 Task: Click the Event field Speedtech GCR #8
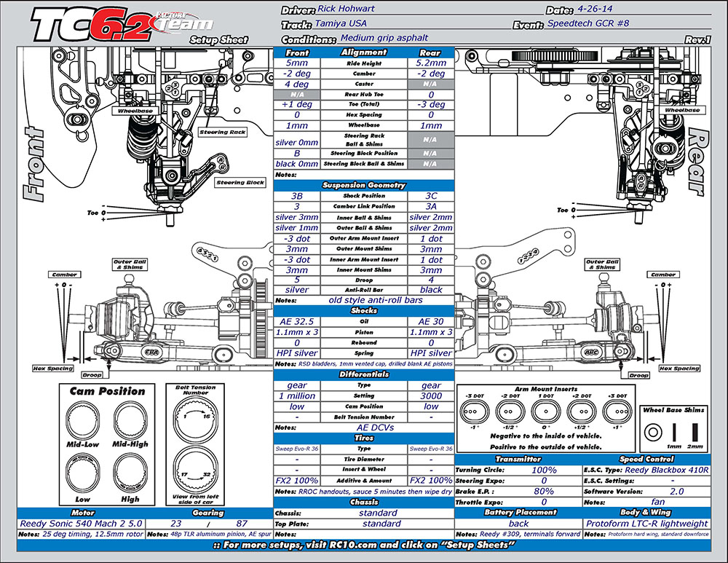coord(588,23)
